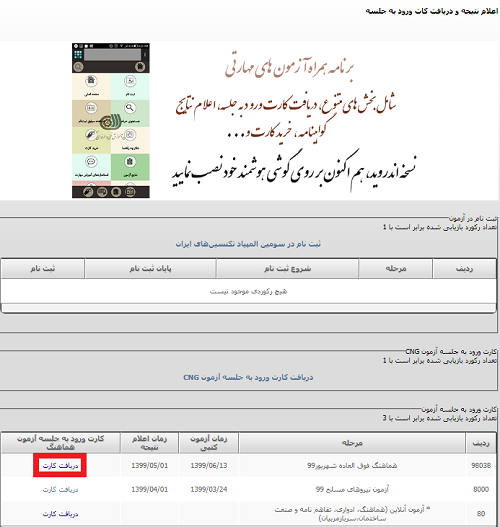The width and height of the screenshot is (500, 527).
Task: Click the شروع ثبت نام column header
Action: tap(288, 269)
